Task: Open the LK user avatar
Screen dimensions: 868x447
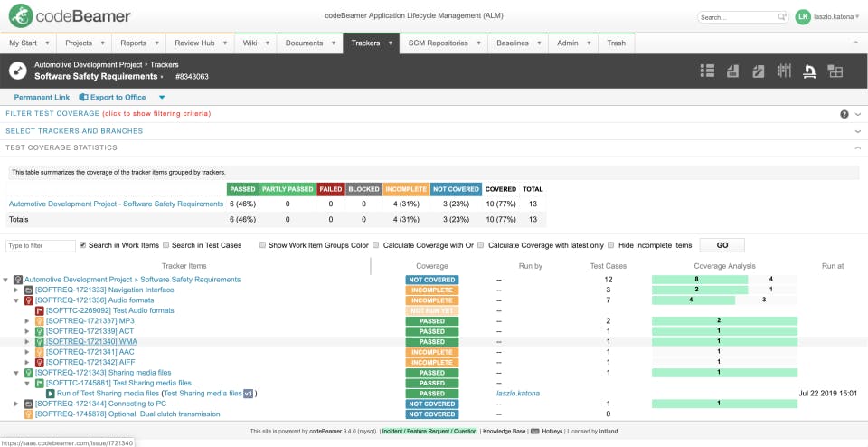Action: (x=803, y=16)
